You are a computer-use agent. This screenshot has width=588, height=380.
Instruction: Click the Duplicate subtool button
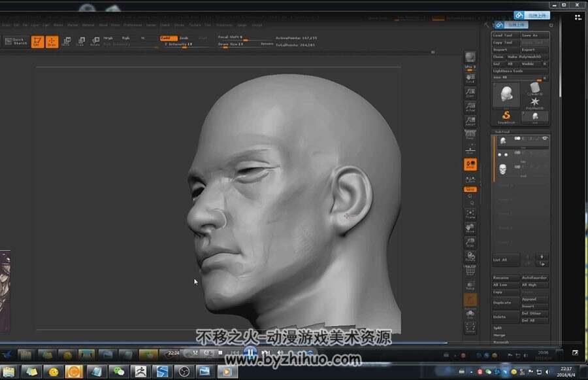click(x=506, y=303)
